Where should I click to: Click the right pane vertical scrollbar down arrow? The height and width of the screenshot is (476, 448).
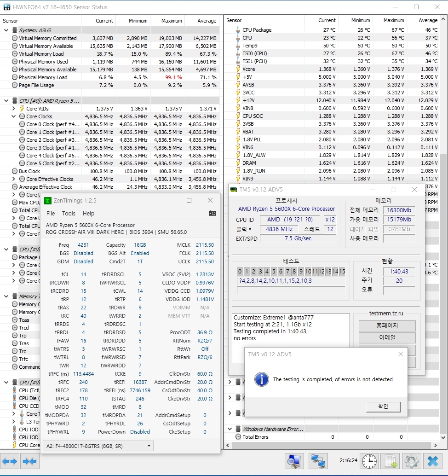(x=443, y=437)
